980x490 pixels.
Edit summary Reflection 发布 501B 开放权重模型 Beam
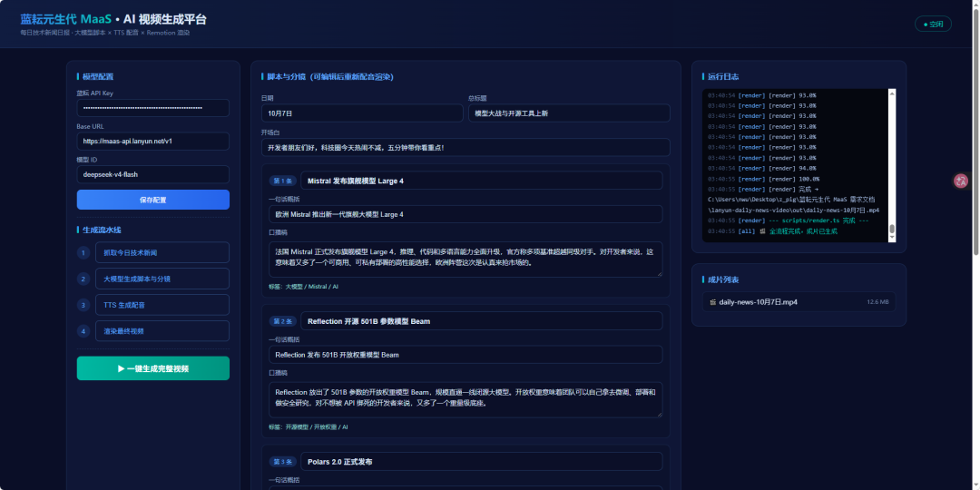pos(465,355)
